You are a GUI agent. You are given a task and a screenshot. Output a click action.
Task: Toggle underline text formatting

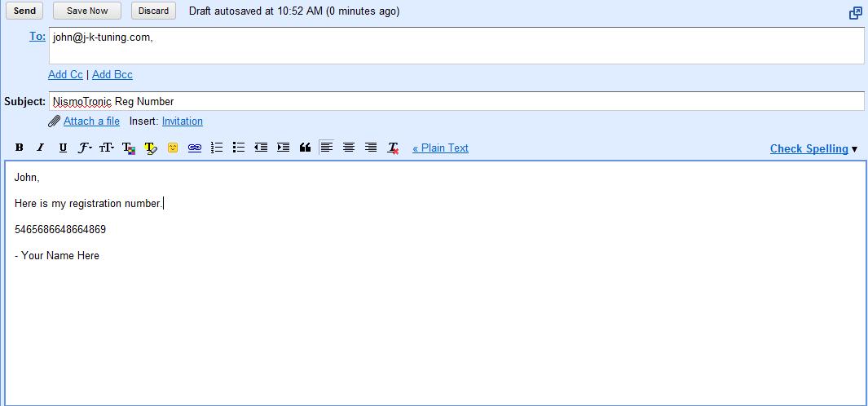(x=63, y=148)
